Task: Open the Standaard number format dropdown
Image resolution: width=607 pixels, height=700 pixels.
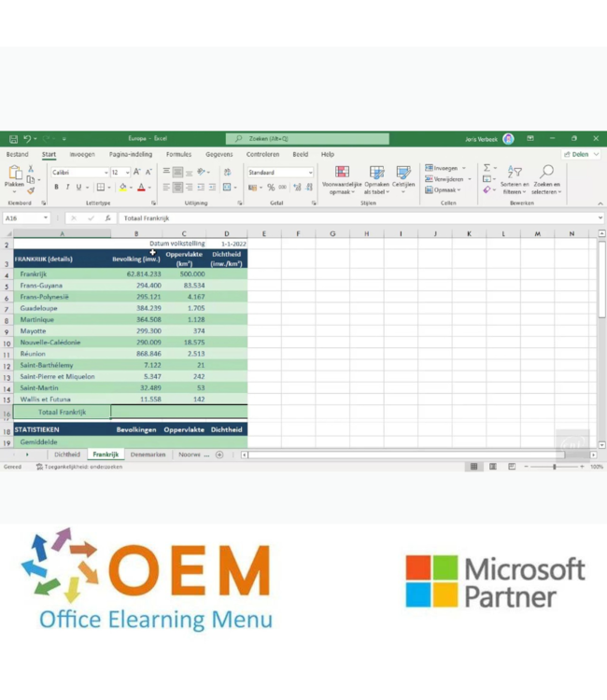Action: pos(310,173)
